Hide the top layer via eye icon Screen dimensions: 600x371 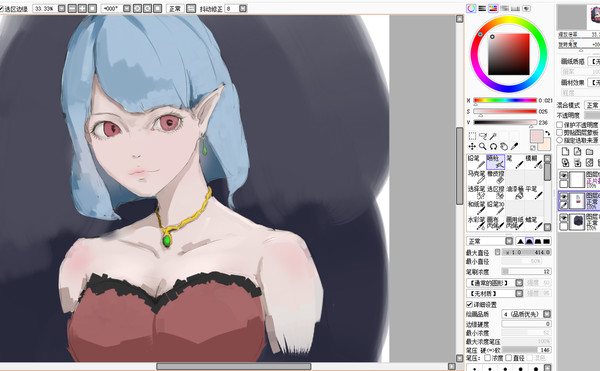point(564,175)
